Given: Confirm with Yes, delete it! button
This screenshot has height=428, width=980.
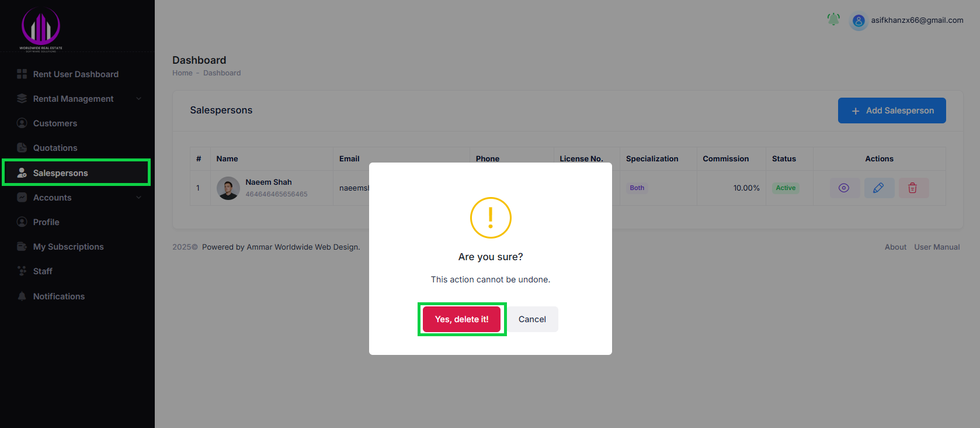Looking at the screenshot, I should [461, 319].
